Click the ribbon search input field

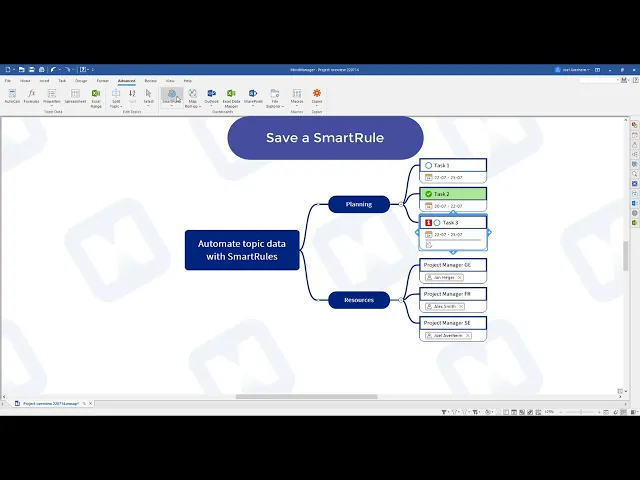599,80
